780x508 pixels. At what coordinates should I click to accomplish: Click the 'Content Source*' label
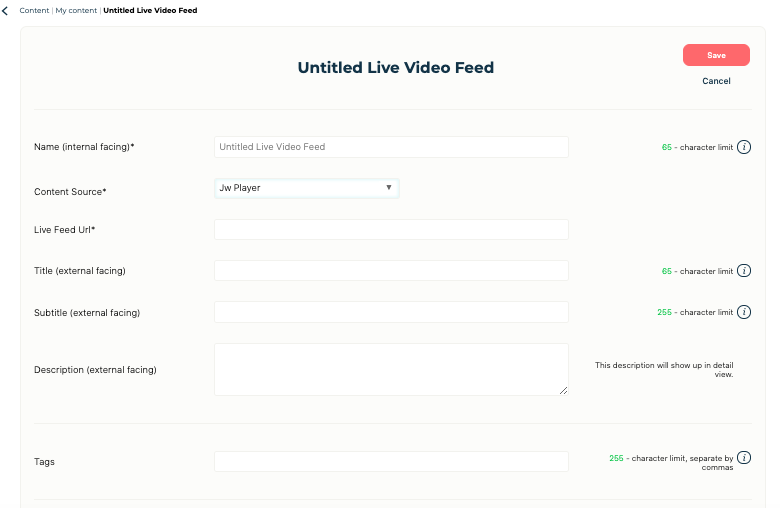(70, 192)
